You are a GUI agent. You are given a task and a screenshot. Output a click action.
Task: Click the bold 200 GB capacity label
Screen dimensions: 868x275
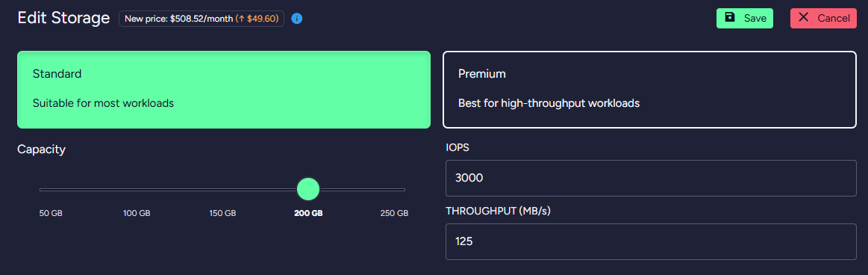tap(308, 214)
